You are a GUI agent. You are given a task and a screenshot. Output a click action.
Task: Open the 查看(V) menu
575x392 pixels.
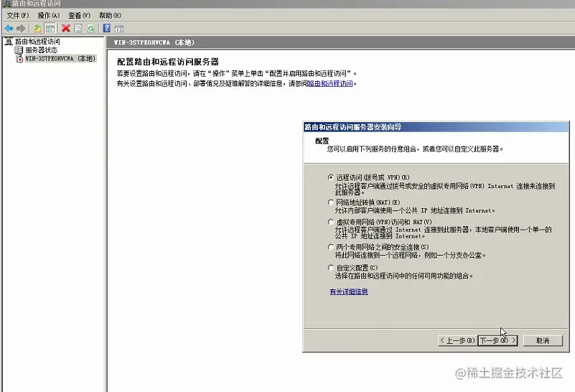pyautogui.click(x=79, y=15)
